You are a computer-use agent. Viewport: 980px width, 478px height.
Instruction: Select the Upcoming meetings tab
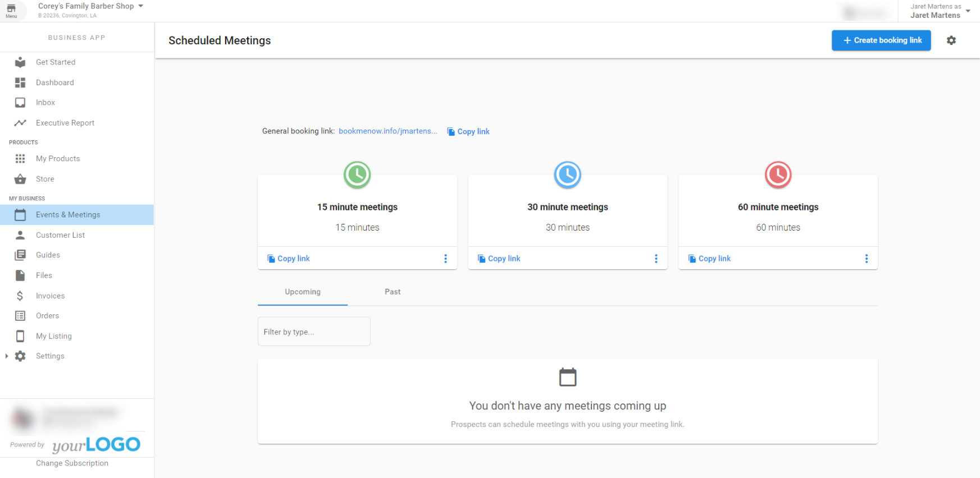(x=302, y=292)
